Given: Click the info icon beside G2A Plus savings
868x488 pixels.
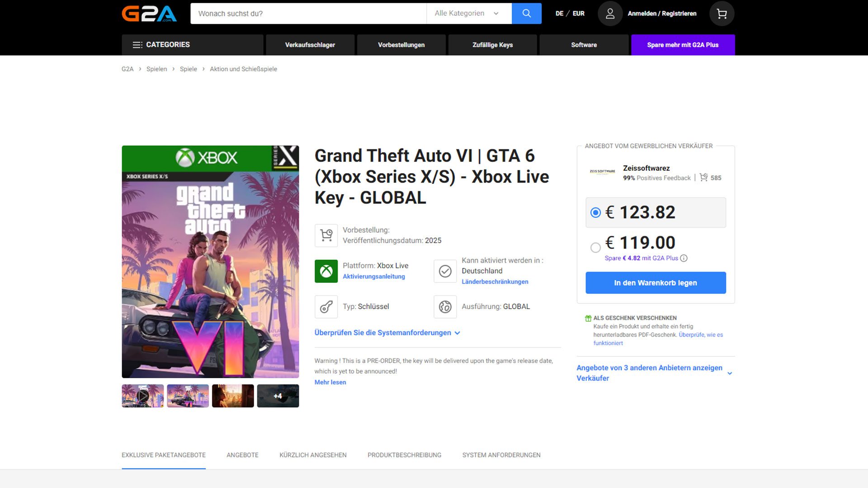Looking at the screenshot, I should (x=684, y=258).
